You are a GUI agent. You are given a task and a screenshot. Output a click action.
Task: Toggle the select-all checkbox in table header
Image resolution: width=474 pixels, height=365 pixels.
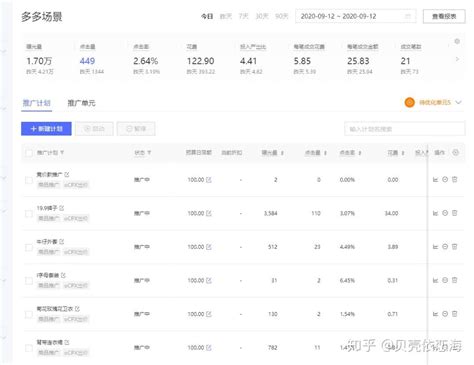(29, 153)
